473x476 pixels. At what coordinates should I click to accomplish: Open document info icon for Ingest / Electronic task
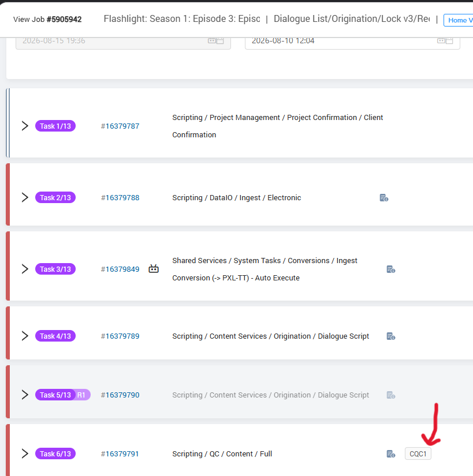coord(384,198)
